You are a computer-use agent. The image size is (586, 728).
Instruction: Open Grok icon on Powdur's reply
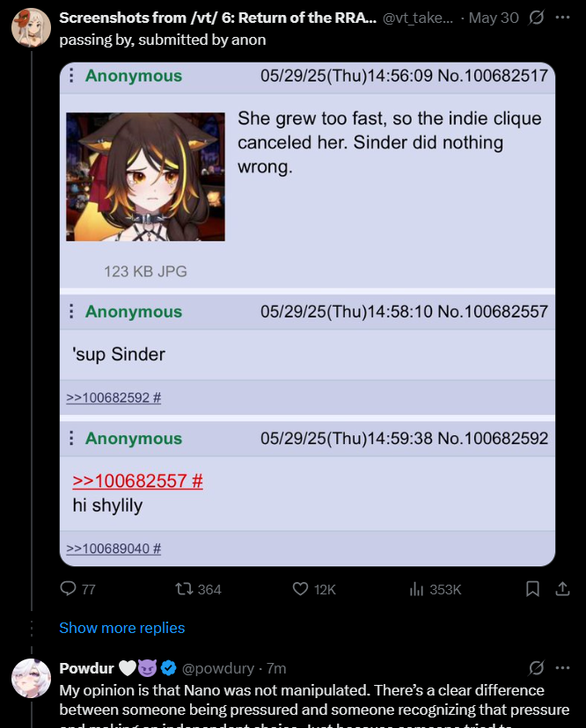(x=536, y=668)
